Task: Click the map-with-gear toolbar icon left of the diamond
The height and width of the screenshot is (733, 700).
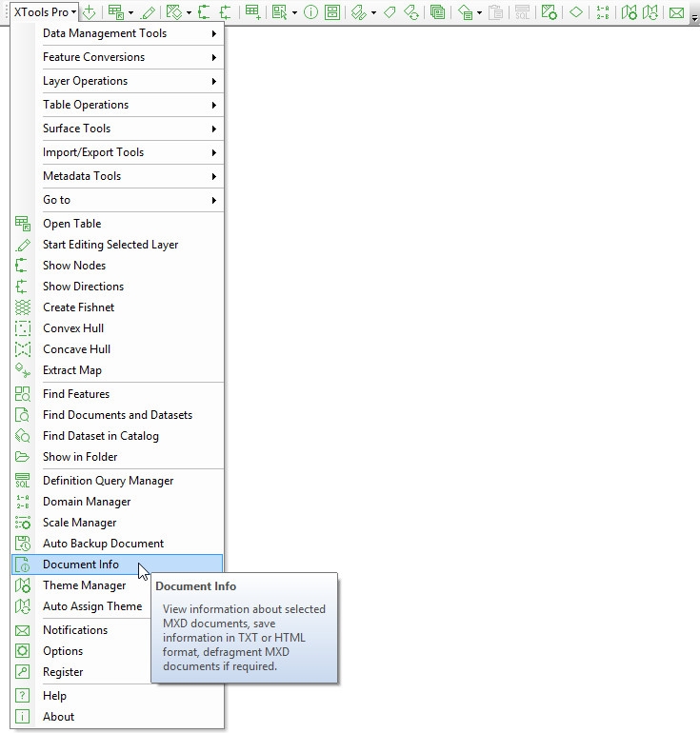Action: tap(549, 12)
